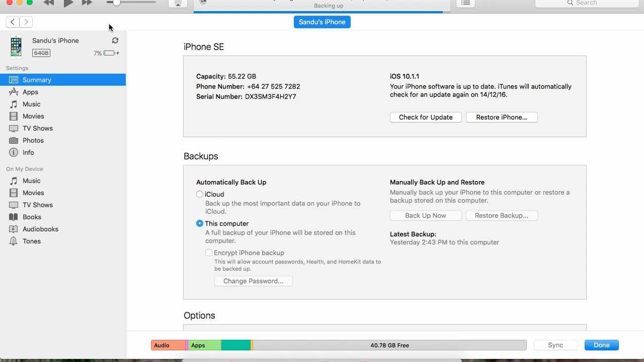Open the Up Next list icon
This screenshot has height=362, width=644.
[x=466, y=3]
